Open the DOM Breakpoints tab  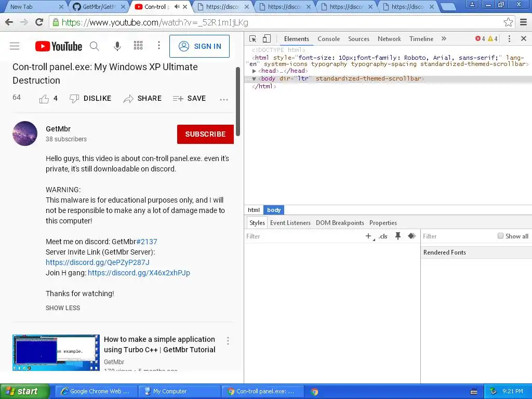tap(340, 222)
